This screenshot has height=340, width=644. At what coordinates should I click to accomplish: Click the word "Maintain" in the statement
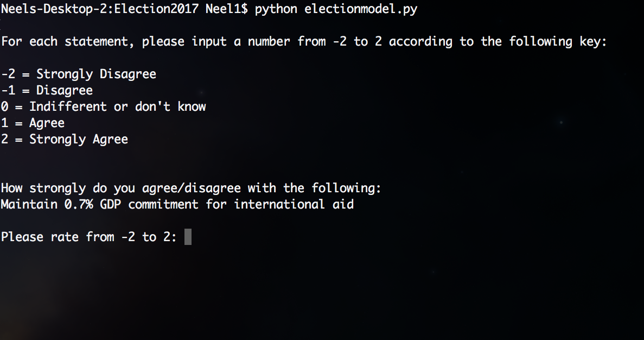(29, 205)
